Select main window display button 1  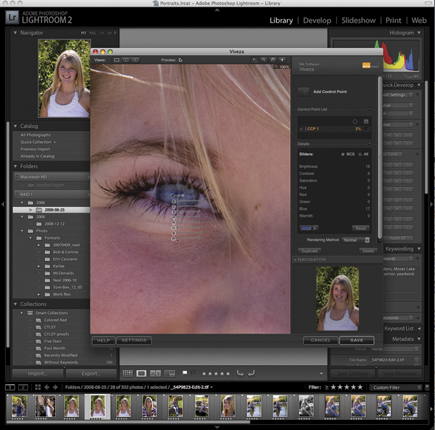[x=10, y=387]
